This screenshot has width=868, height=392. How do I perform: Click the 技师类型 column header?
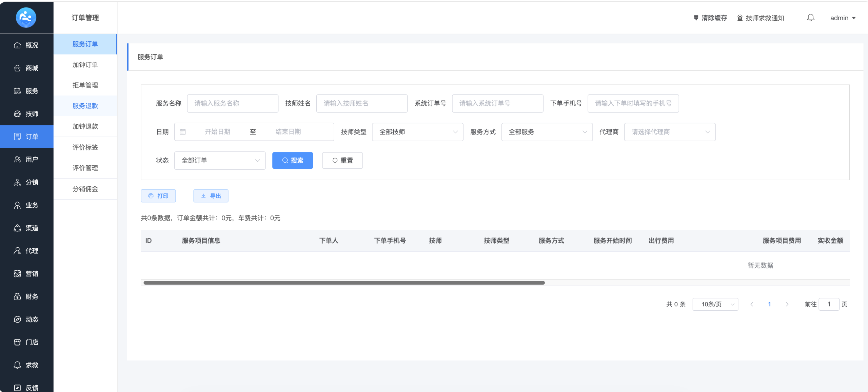496,241
